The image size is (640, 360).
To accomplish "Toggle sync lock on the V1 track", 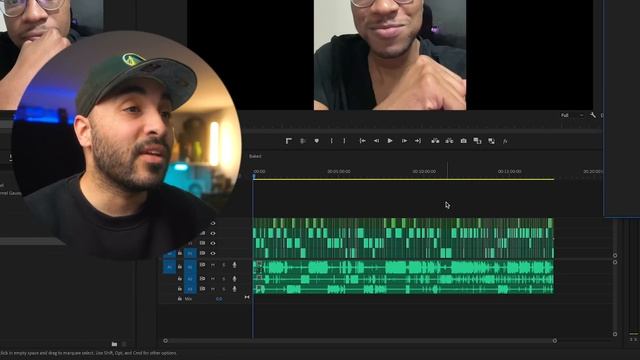I will click(202, 253).
